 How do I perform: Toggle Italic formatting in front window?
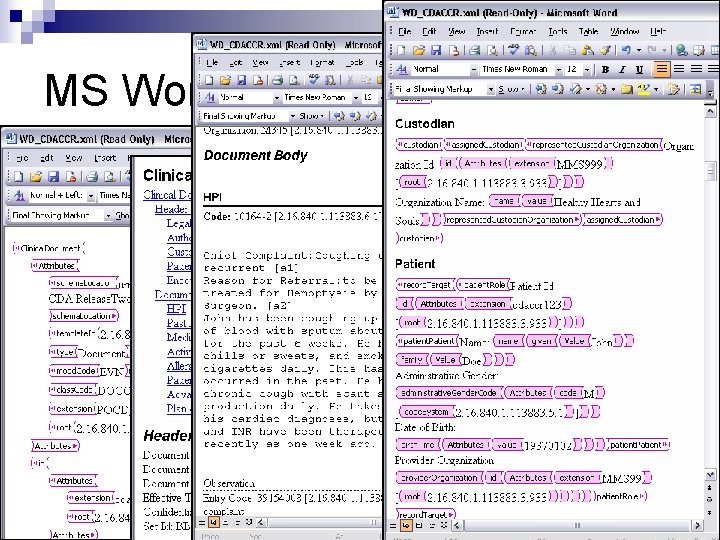point(622,69)
